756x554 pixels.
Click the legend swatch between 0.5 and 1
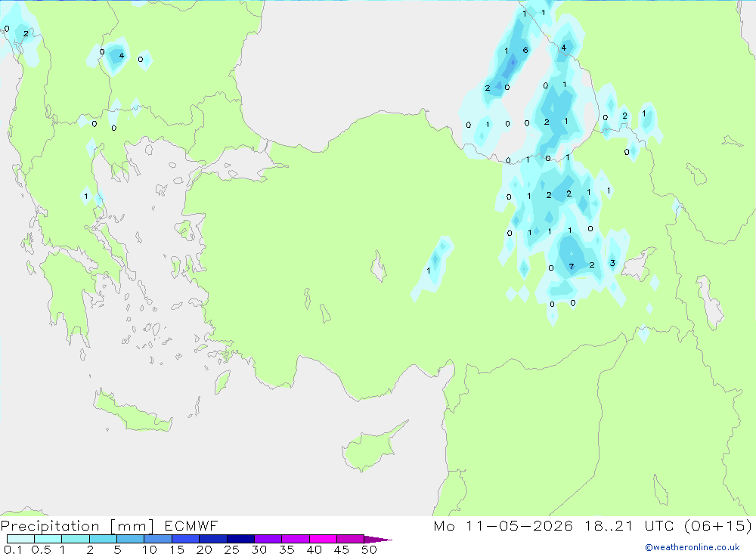coord(48,539)
